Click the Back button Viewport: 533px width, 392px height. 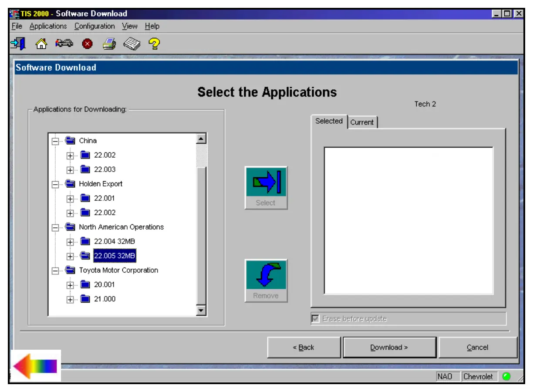[304, 348]
